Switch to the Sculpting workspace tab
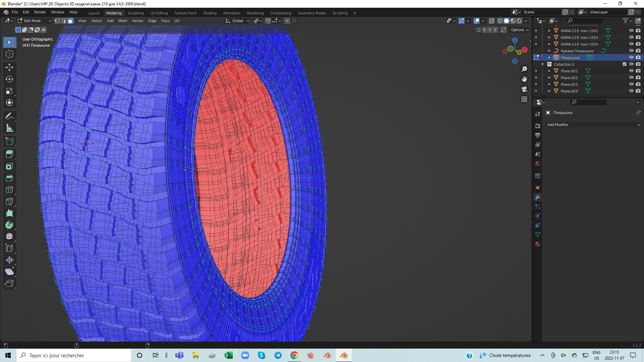 pos(136,13)
